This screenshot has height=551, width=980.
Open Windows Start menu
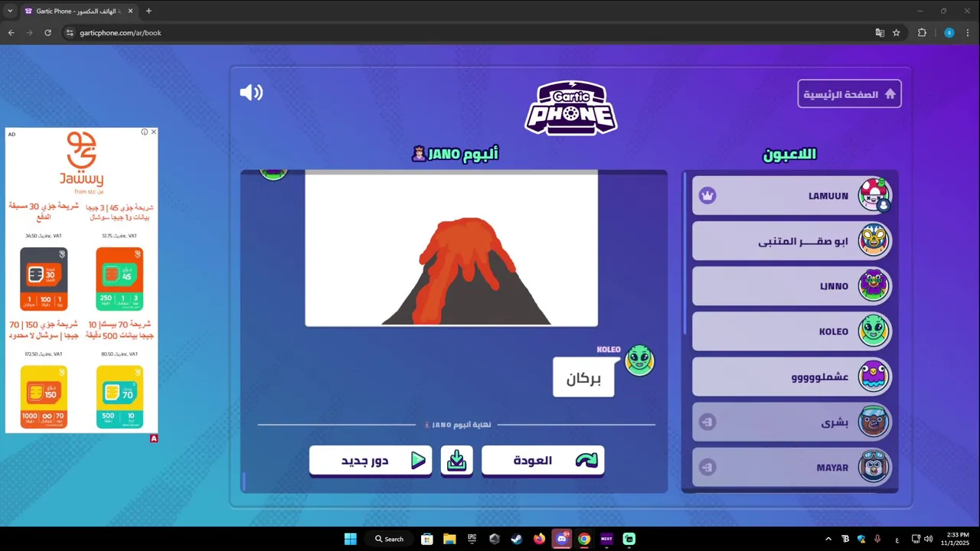pyautogui.click(x=350, y=539)
